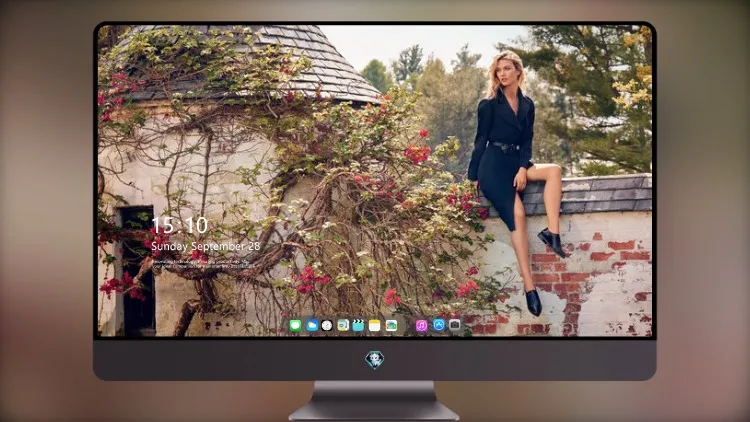Viewport: 750px width, 422px height.
Task: Click the 15:10 clock widget
Action: point(180,225)
